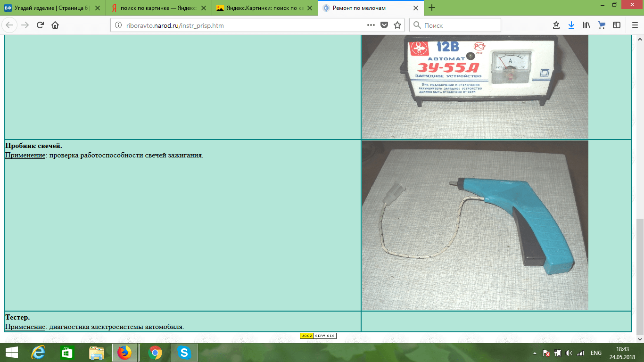
Task: Open the Library menu
Action: [x=586, y=25]
